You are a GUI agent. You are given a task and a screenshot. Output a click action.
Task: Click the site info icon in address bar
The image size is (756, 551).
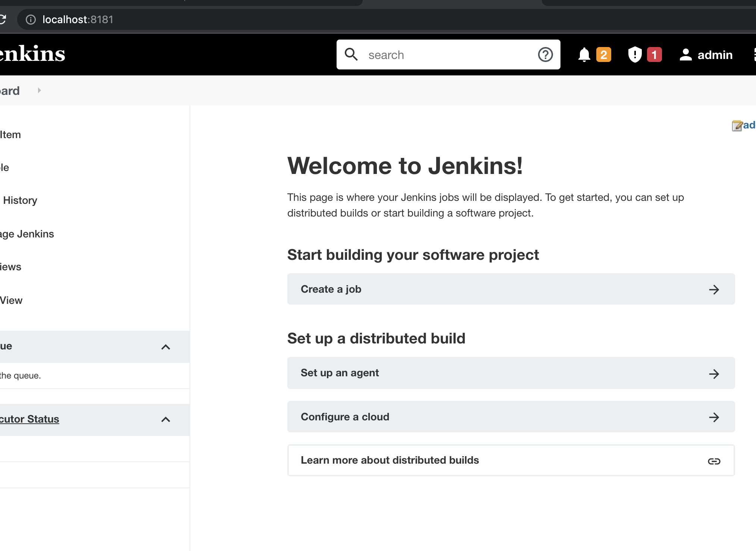[31, 19]
